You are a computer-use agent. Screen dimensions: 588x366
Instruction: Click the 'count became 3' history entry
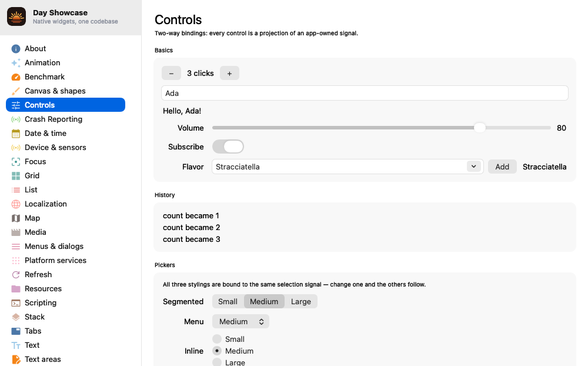(191, 239)
